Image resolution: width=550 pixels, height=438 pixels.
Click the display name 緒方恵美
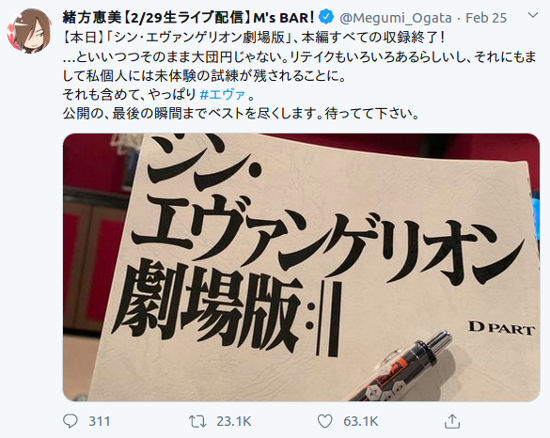[92, 17]
